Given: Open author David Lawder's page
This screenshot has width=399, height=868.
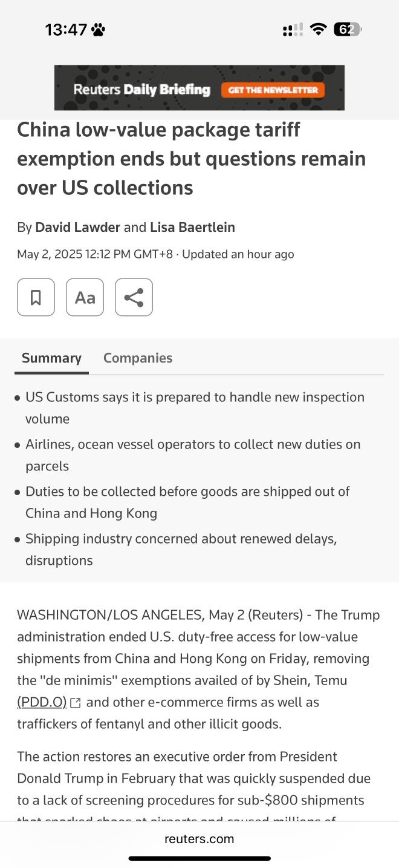Looking at the screenshot, I should click(x=78, y=228).
